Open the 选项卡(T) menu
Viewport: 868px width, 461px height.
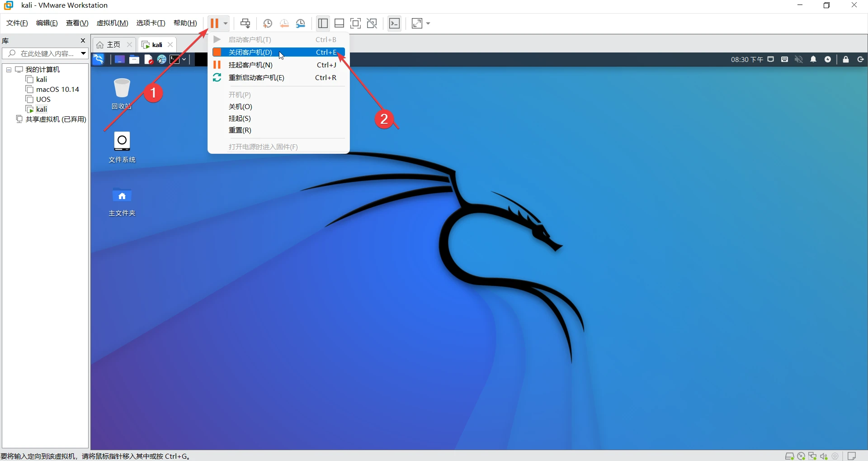(151, 23)
